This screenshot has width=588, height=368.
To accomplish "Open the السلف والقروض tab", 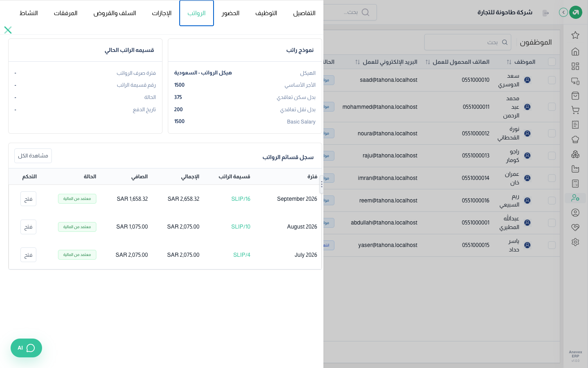I will 115,13.
